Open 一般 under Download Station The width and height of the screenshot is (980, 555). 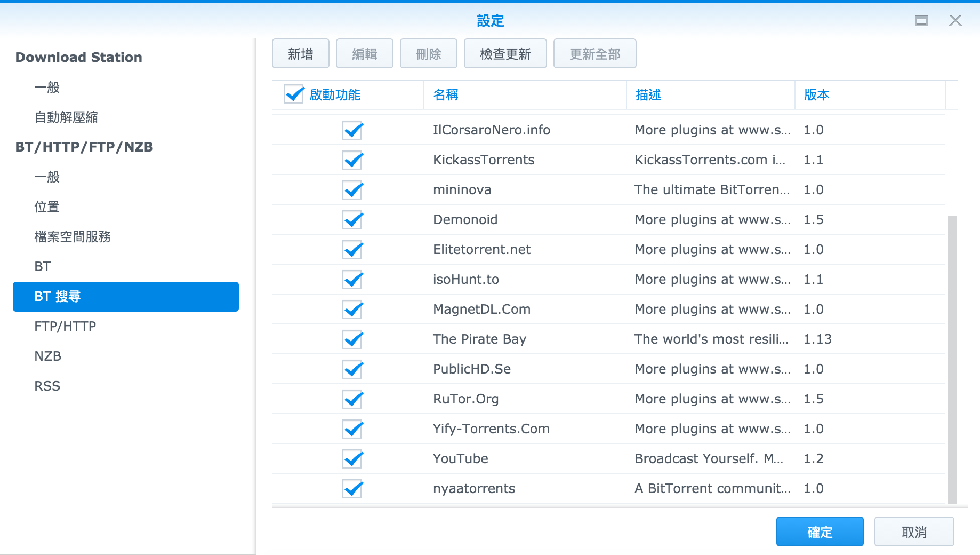coord(126,87)
